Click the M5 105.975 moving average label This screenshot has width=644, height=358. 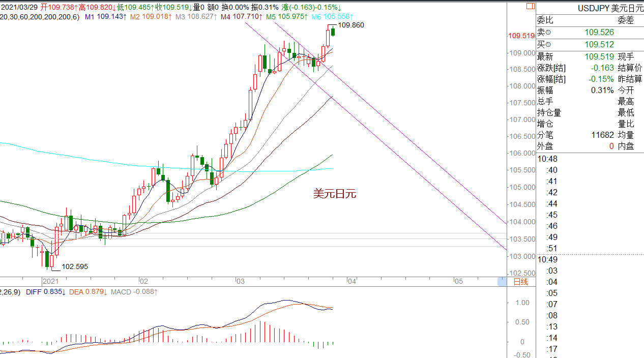pos(286,17)
